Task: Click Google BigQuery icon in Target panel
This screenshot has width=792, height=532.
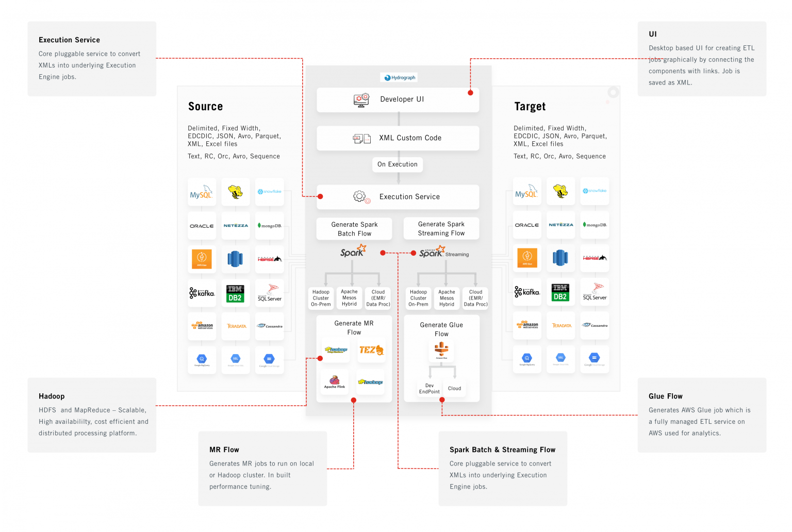Action: point(527,359)
